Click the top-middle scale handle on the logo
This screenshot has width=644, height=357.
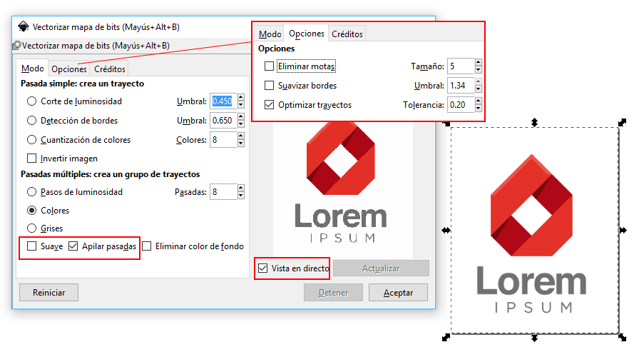coord(534,123)
